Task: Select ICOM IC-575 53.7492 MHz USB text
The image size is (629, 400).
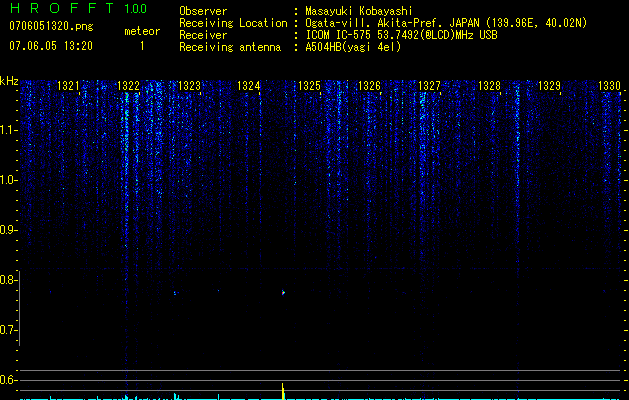Action: (401, 35)
